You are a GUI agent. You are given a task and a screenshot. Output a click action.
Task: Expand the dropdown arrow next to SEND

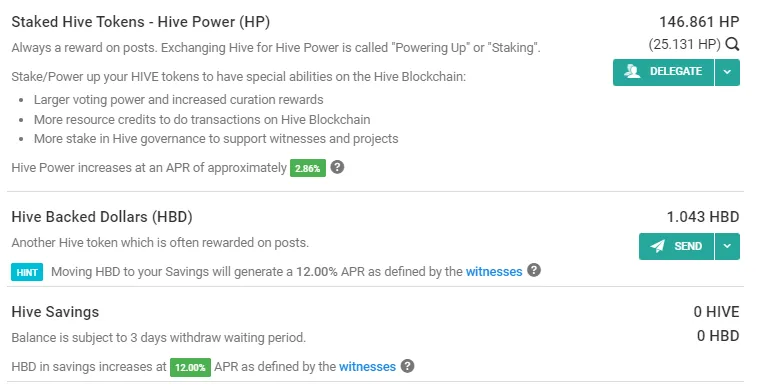[x=727, y=246]
